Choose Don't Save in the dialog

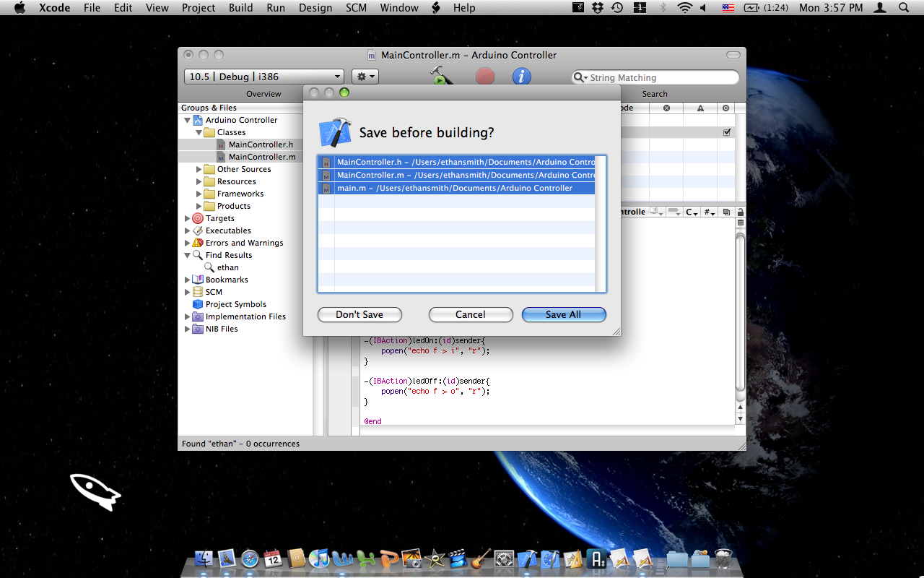tap(359, 314)
